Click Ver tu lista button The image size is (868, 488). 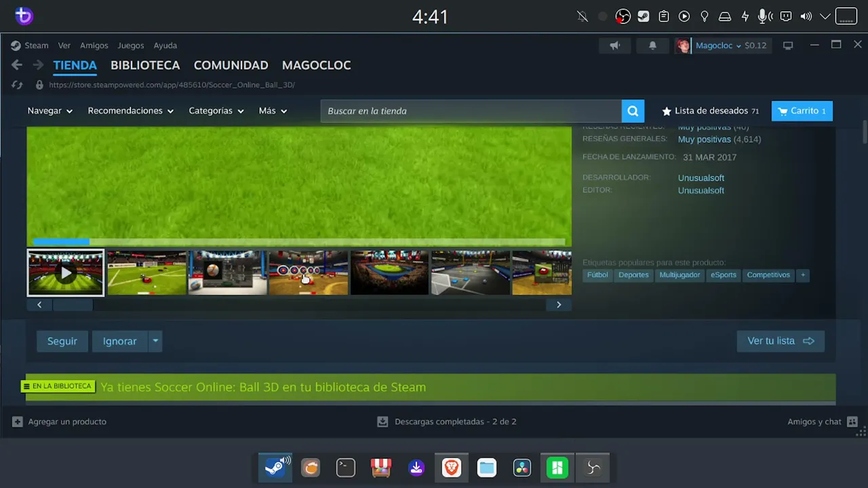781,341
